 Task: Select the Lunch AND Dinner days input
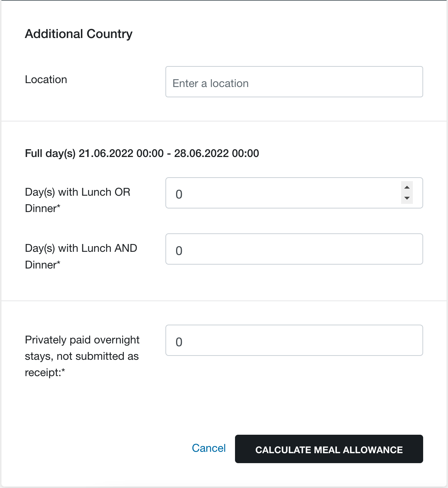294,249
